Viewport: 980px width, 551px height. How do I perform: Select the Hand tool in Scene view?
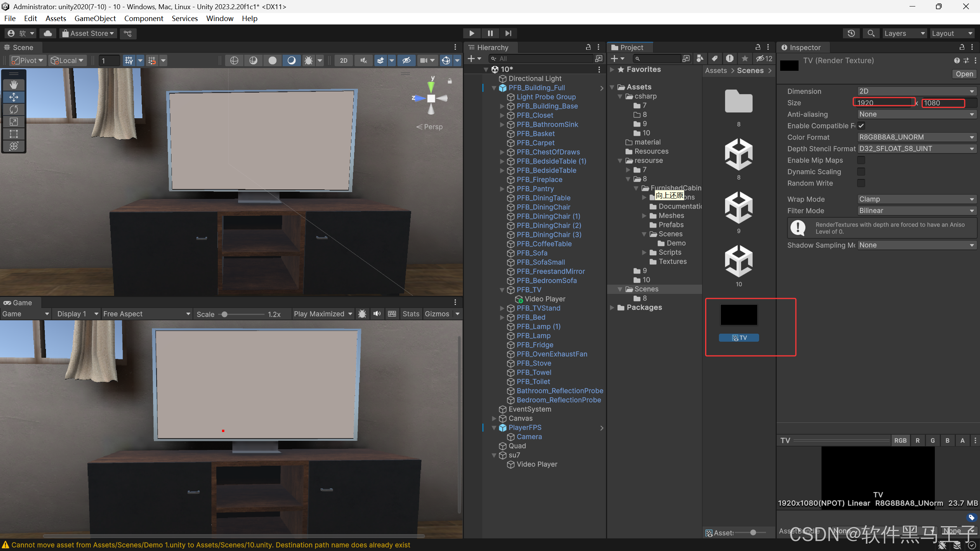coord(14,85)
